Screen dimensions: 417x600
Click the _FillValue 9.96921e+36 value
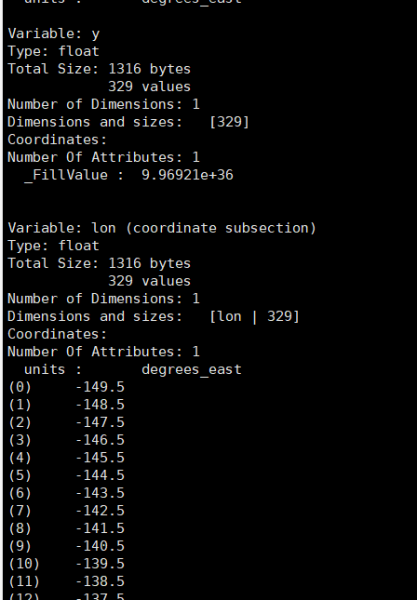tap(187, 175)
